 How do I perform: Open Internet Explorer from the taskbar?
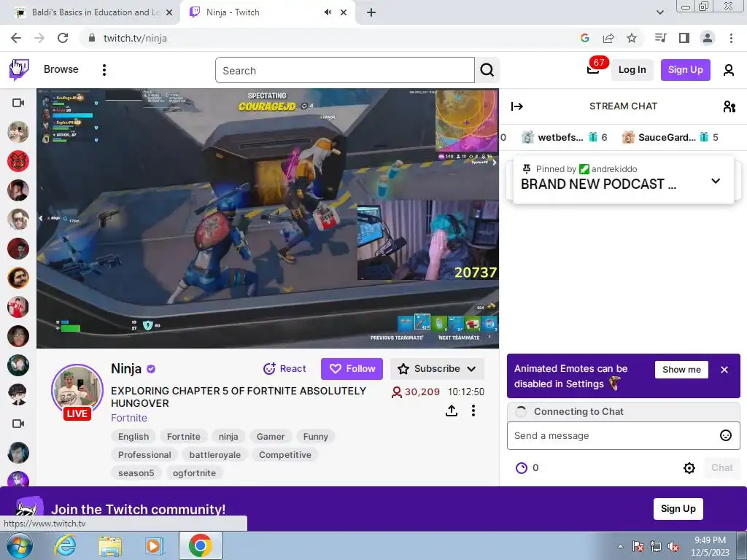point(65,545)
